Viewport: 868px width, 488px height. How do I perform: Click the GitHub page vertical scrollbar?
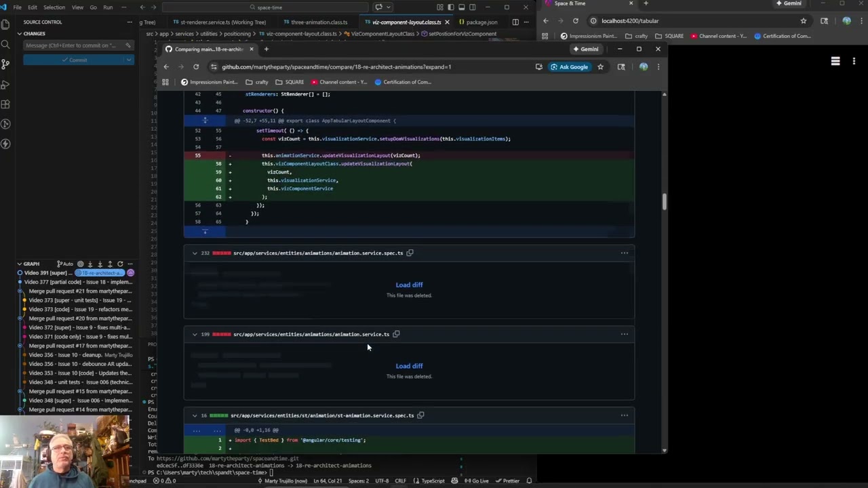pos(664,201)
